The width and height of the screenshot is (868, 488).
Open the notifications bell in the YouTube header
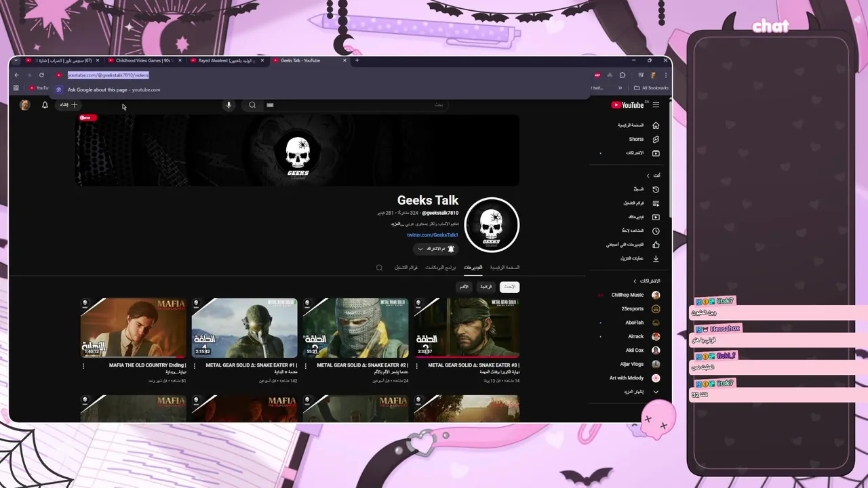pos(45,105)
